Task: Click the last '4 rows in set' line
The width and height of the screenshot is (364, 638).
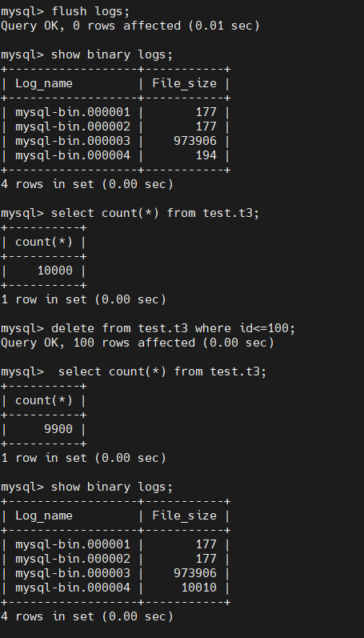Action: tap(87, 616)
